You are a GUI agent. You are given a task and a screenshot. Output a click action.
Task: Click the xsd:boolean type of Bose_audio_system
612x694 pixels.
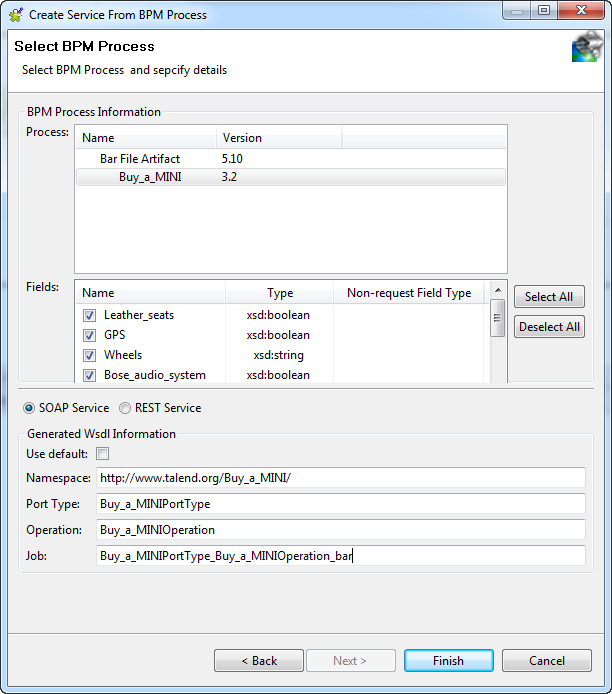click(278, 375)
